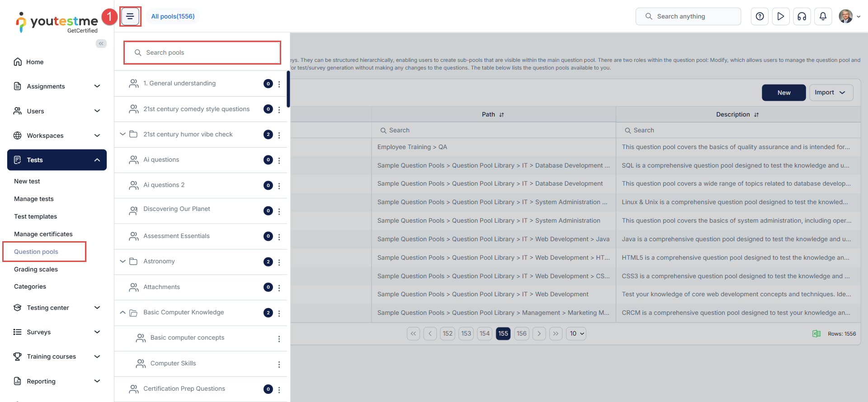Open options menu for 21st century comedy style questions
868x402 pixels.
279,110
